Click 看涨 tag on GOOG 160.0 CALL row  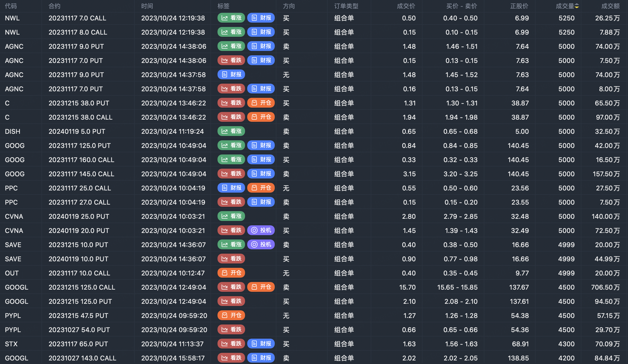click(x=231, y=160)
